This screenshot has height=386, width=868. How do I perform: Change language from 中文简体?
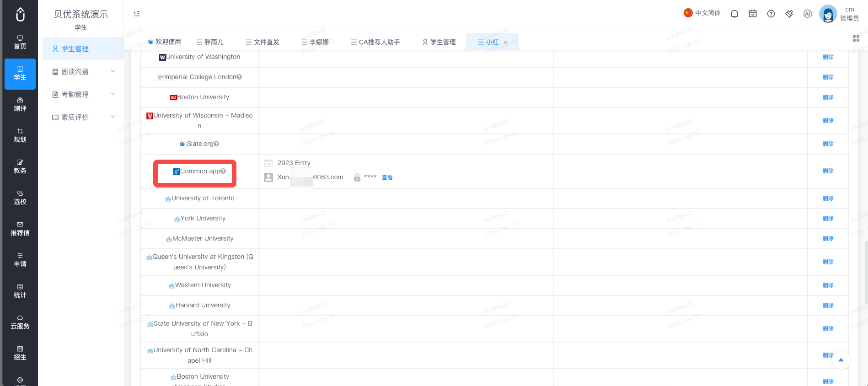tap(702, 13)
